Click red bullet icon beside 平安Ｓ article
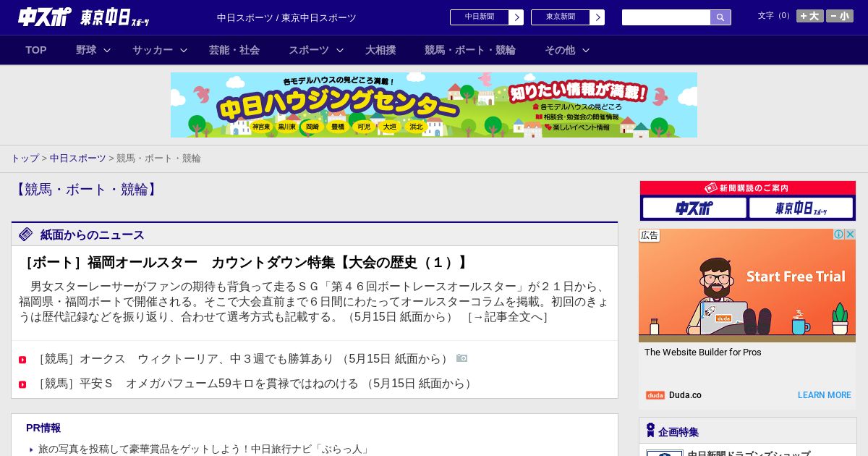 pos(22,384)
